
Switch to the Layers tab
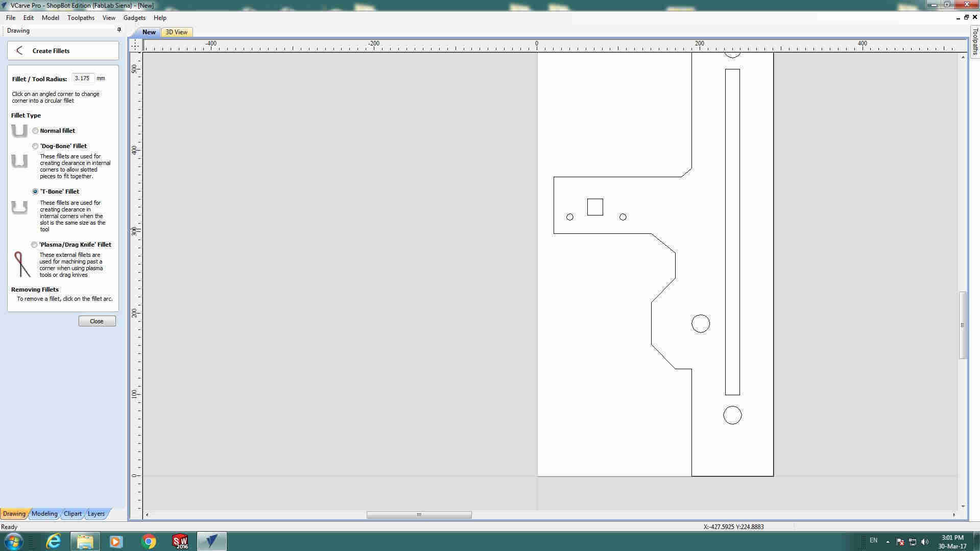(96, 514)
